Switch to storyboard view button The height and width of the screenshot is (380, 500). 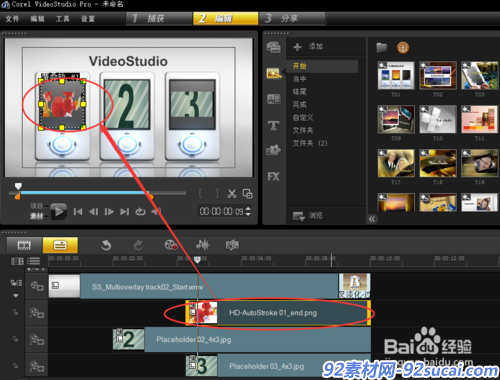point(24,245)
